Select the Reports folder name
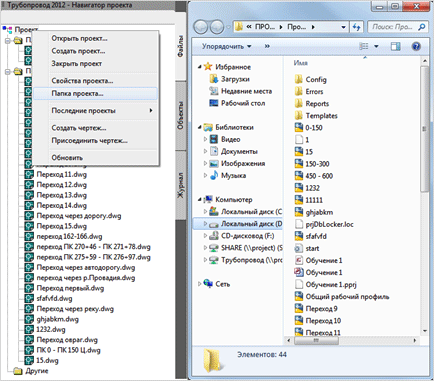Screen dimensions: 434x381 [x=317, y=104]
